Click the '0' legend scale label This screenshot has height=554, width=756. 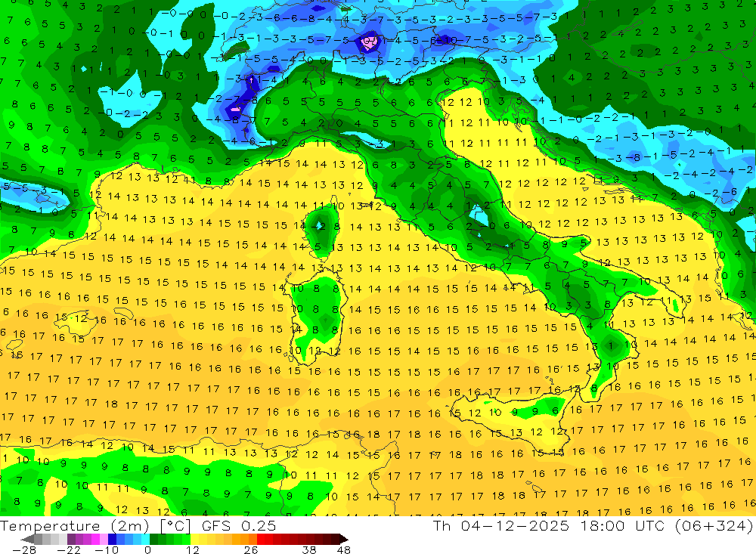(148, 550)
